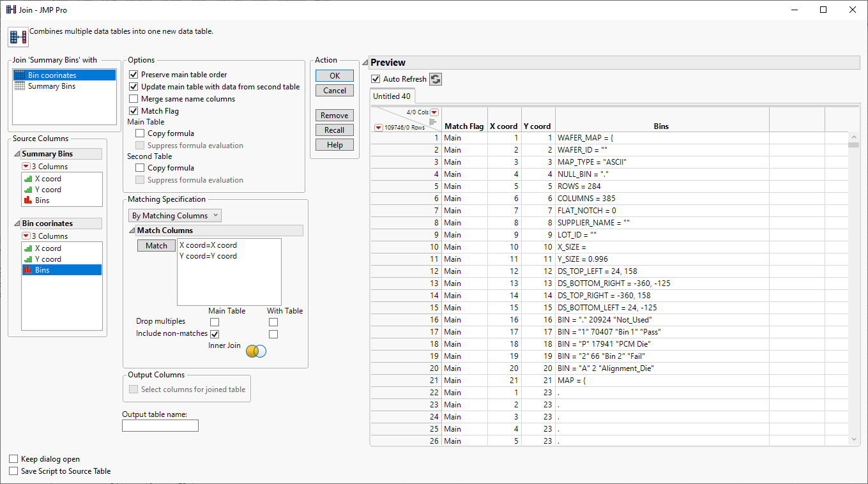868x484 pixels.
Task: Open the red triangle menu on Cols header
Action: click(x=434, y=111)
